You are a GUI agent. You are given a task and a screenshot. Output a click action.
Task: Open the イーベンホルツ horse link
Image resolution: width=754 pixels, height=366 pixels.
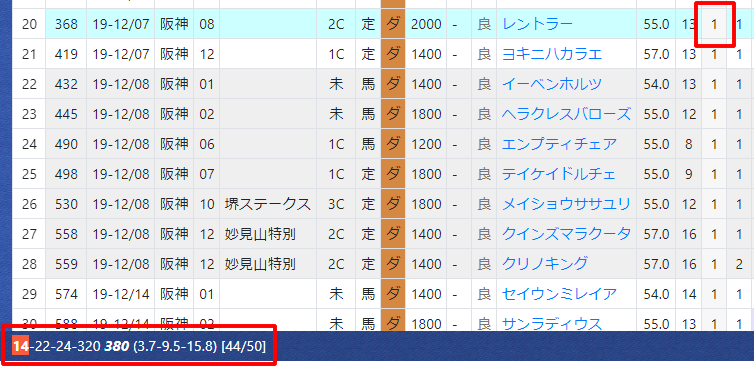552,84
